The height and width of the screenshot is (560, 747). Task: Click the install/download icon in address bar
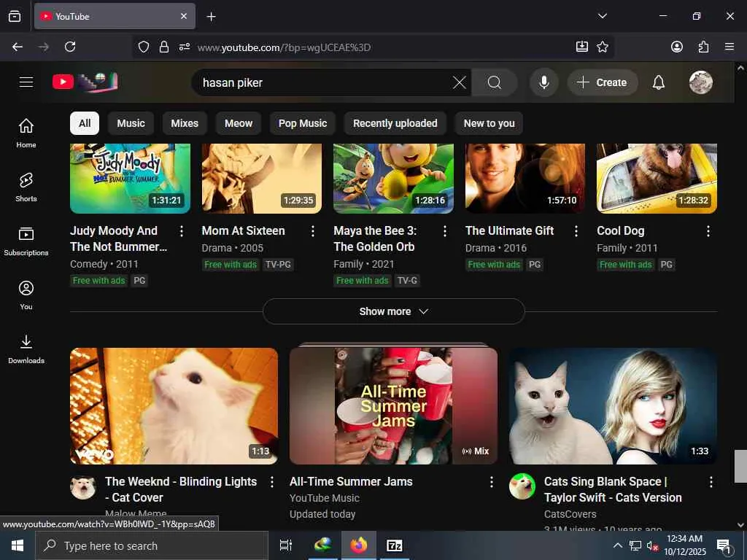click(x=581, y=47)
